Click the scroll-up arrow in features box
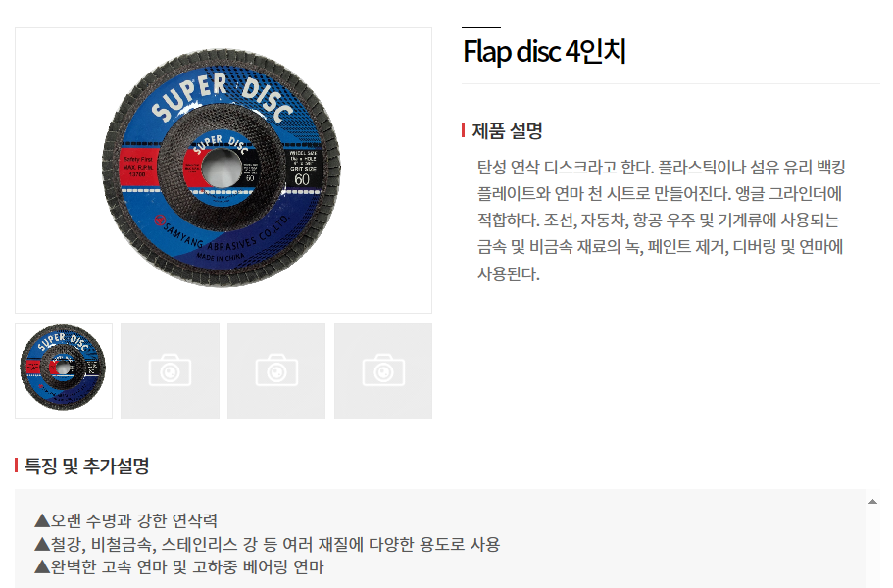Viewport: 893px width, 588px height. (x=872, y=502)
